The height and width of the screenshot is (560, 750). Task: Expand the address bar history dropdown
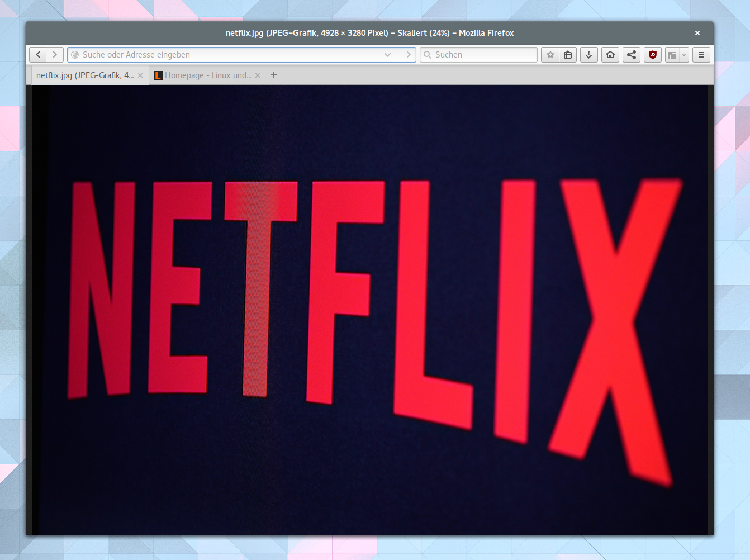[x=387, y=54]
